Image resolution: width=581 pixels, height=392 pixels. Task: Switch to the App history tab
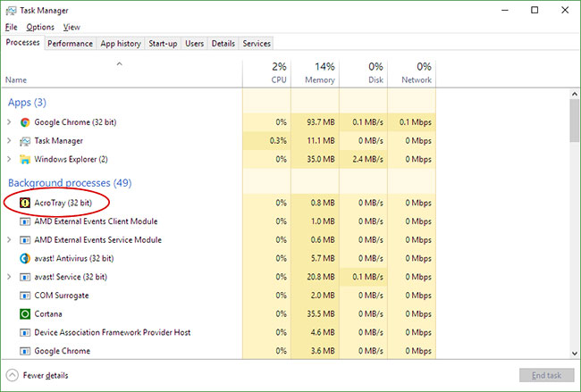point(121,44)
